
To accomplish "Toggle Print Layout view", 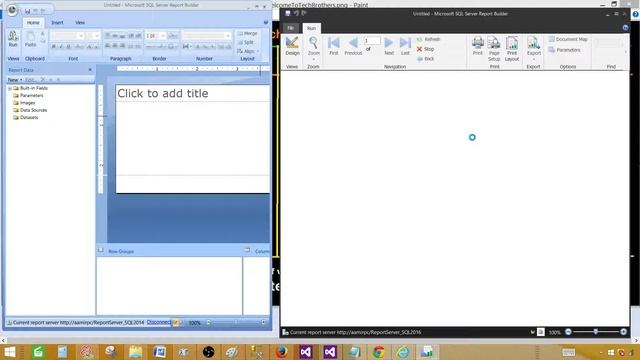I will tap(512, 48).
